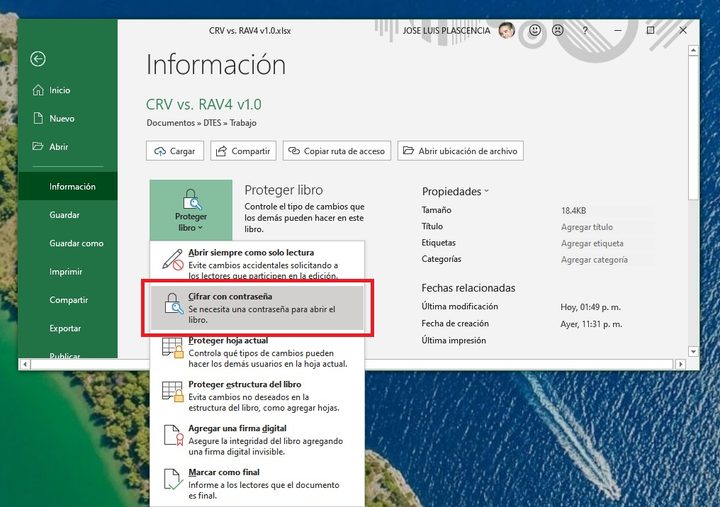
Task: Click Copiar ruta de acceso button
Action: coord(337,151)
